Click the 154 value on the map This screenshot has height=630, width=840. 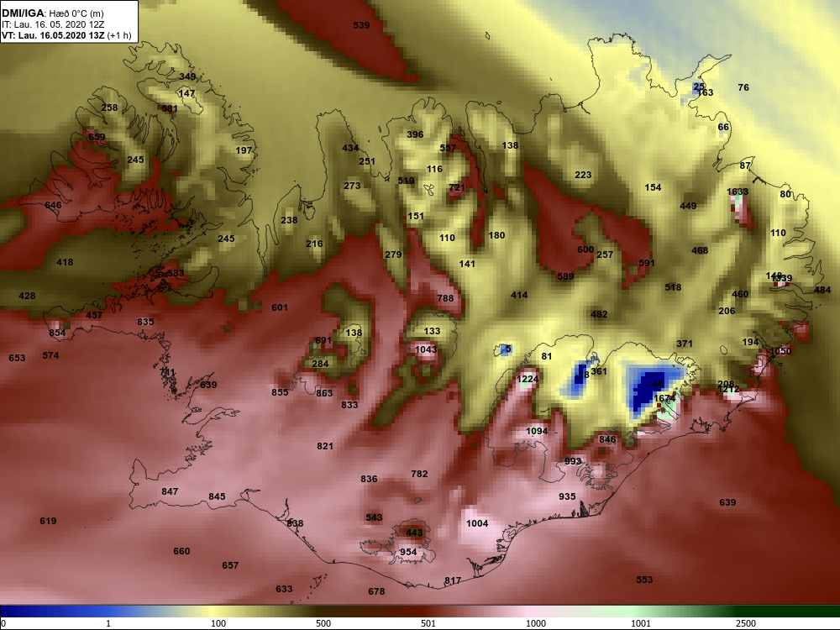point(653,187)
